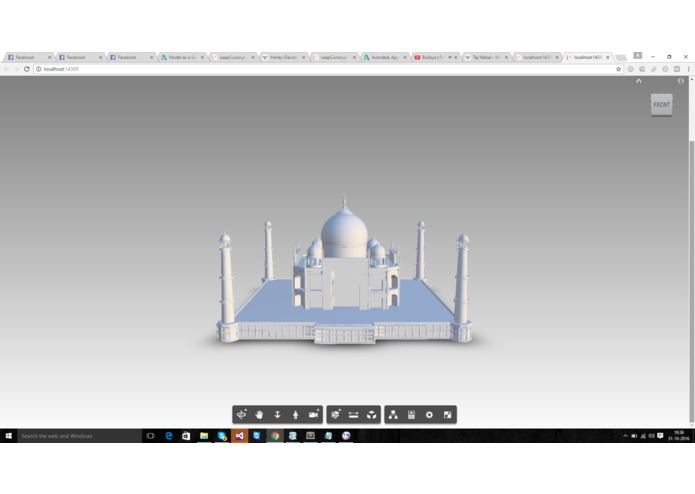Viewport: 695px width, 494px height.
Task: Open the Chrome three-dot menu
Action: click(x=688, y=69)
